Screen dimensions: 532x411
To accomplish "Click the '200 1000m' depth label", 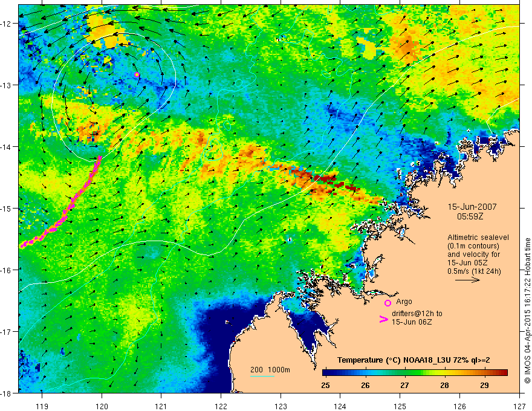I will tap(270, 370).
